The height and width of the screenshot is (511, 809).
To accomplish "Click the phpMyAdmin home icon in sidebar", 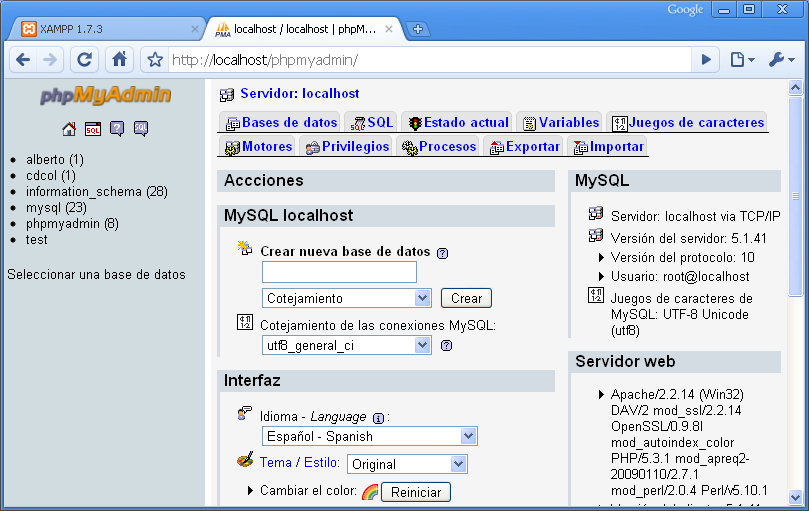I will [69, 129].
